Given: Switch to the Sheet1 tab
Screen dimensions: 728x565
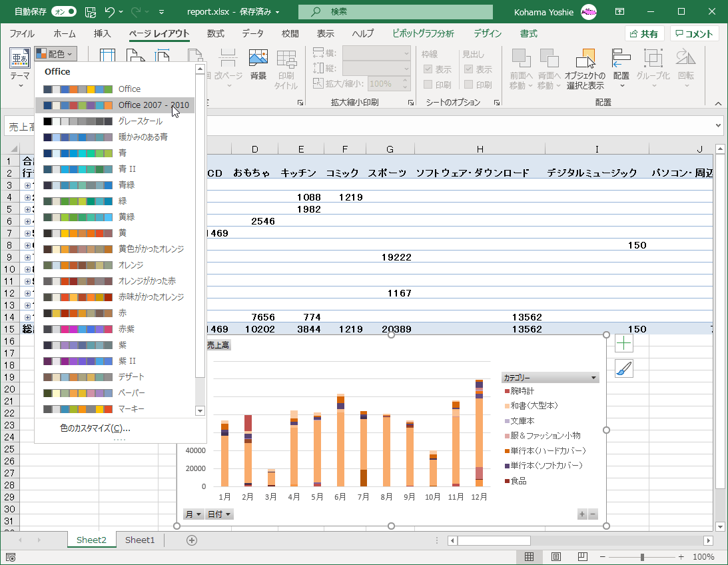Looking at the screenshot, I should tap(140, 540).
